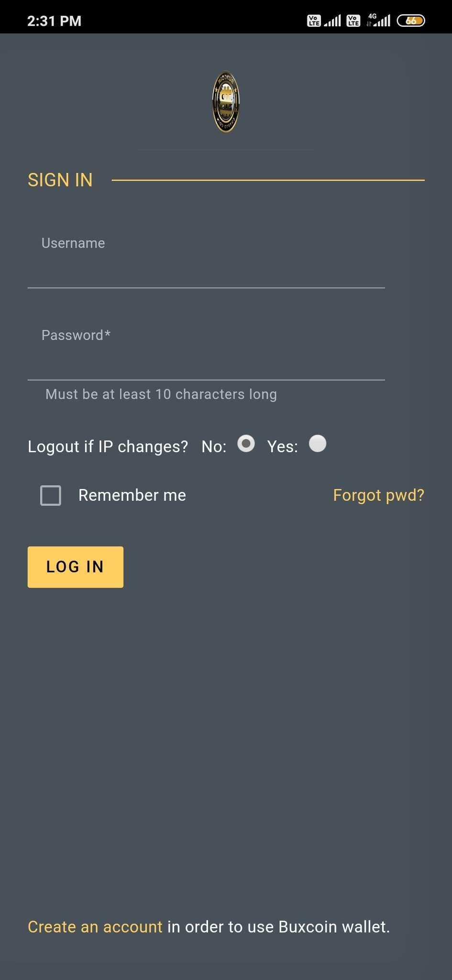This screenshot has width=452, height=980.
Task: Tap the battery indicator in status bar
Action: 411,21
